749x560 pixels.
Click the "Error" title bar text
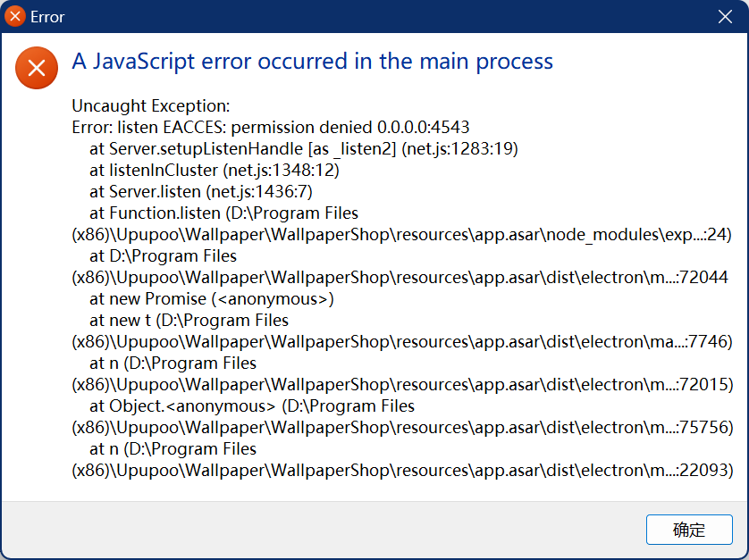coord(47,17)
